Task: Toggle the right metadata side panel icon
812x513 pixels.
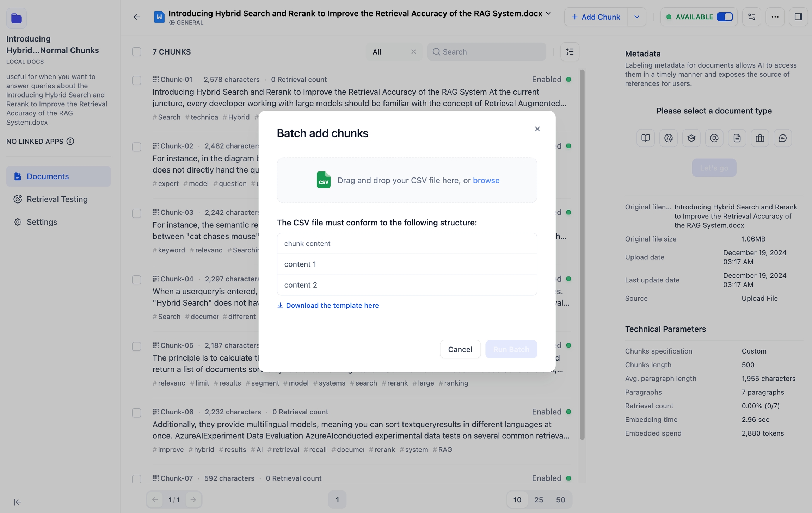Action: coord(798,17)
